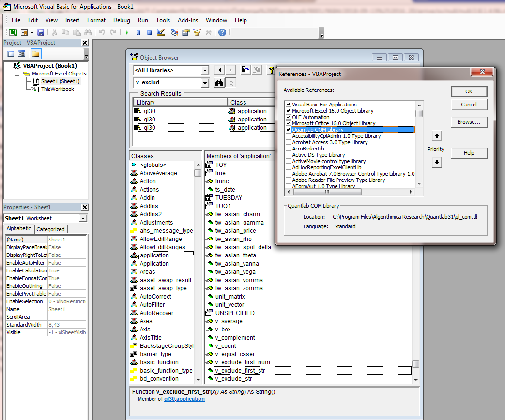Open the Insert UserForm dropdown arrow

(x=32, y=32)
